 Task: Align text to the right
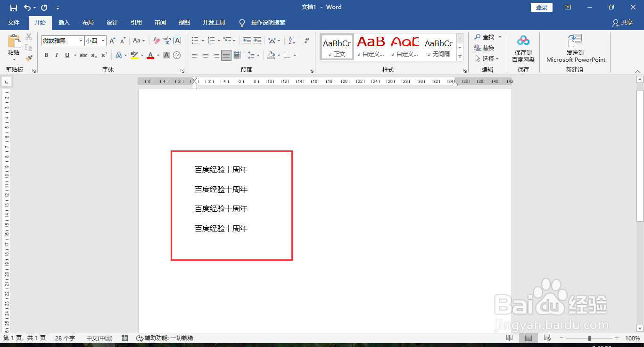tap(216, 55)
